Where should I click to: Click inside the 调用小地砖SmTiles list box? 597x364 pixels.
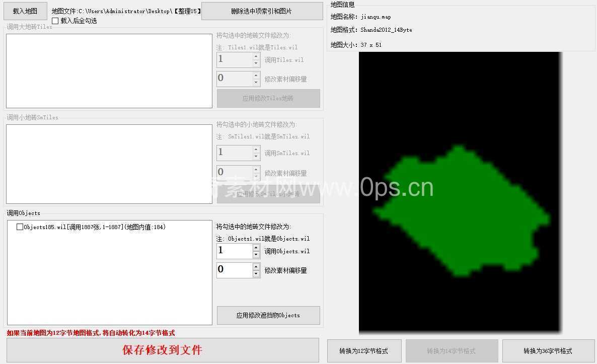click(x=109, y=164)
